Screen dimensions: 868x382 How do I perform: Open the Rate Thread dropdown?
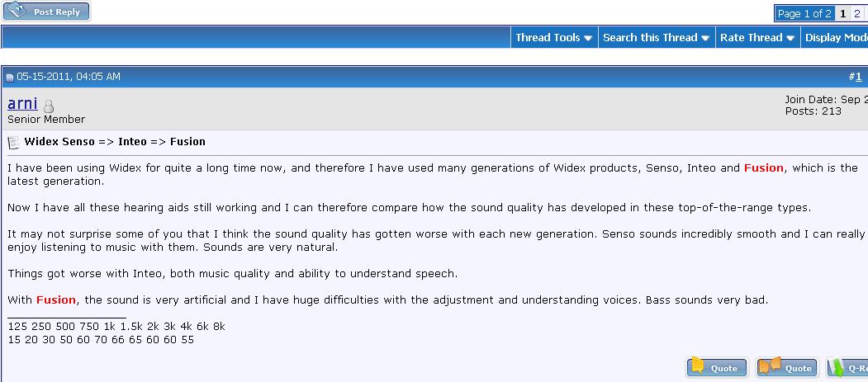point(757,38)
